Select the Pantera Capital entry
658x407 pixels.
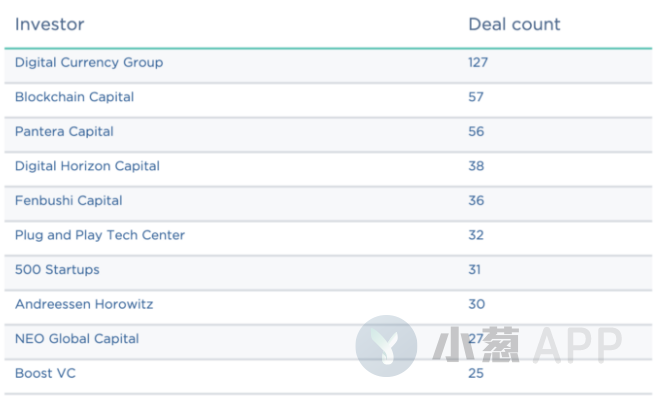tap(64, 131)
